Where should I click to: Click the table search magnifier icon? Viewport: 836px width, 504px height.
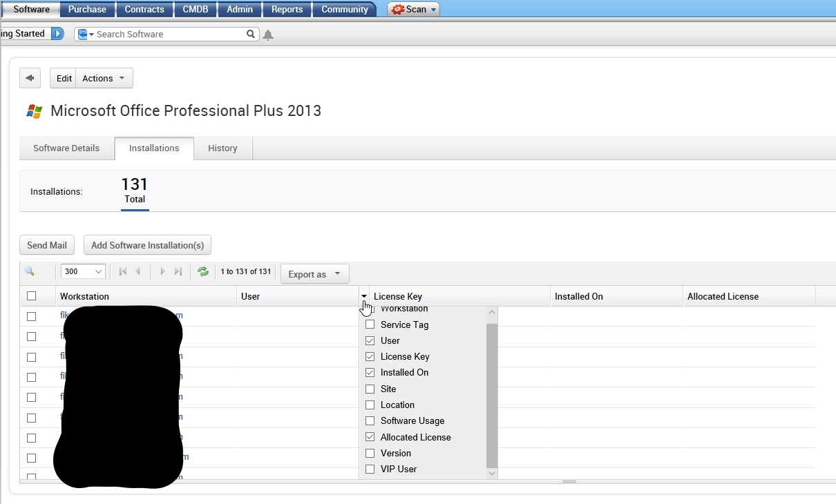click(x=29, y=272)
